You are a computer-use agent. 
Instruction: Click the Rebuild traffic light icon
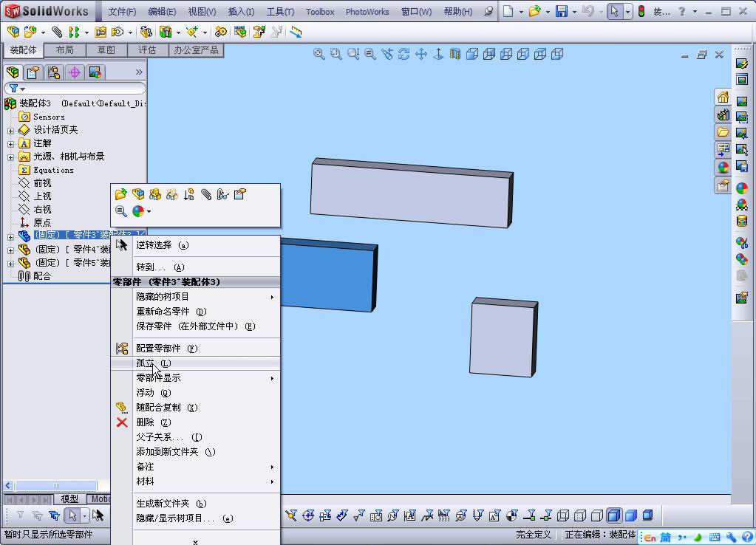coord(641,11)
